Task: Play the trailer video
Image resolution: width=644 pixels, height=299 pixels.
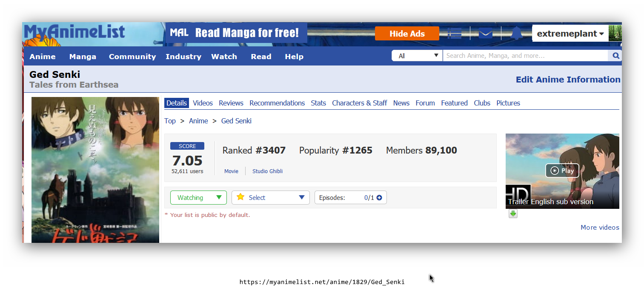Action: tap(562, 171)
